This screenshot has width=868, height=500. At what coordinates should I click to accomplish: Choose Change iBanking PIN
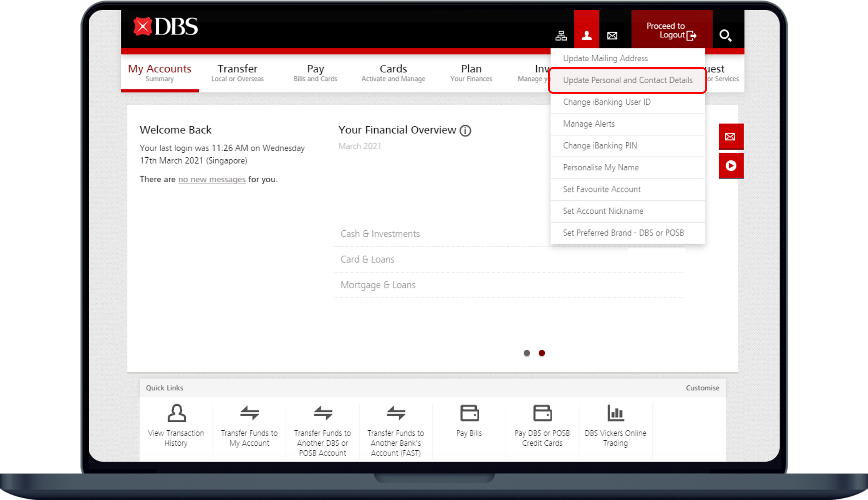628,146
